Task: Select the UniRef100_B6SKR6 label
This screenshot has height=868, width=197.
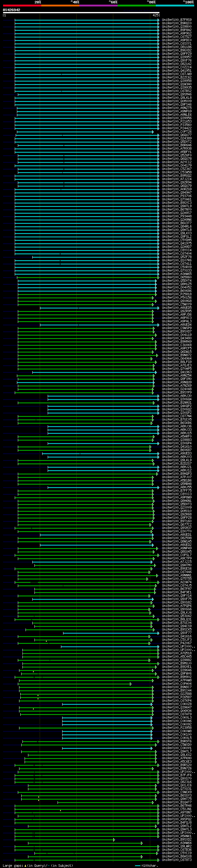Action: [x=177, y=422]
